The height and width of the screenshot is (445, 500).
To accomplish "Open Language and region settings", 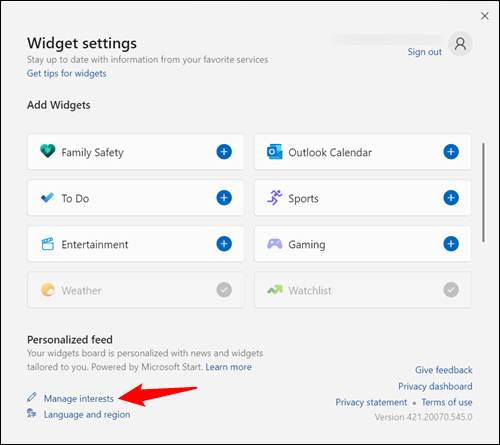I will point(87,414).
